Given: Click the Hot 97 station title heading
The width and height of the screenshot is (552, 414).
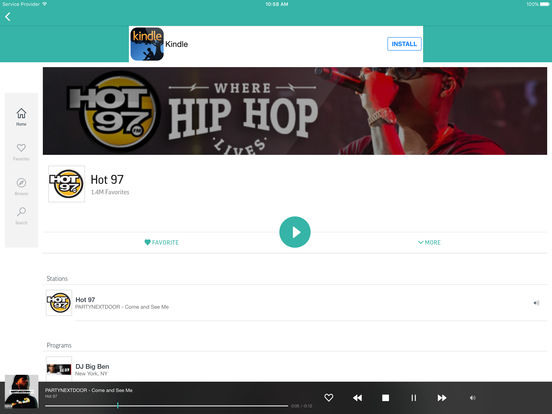Looking at the screenshot, I should tap(107, 180).
